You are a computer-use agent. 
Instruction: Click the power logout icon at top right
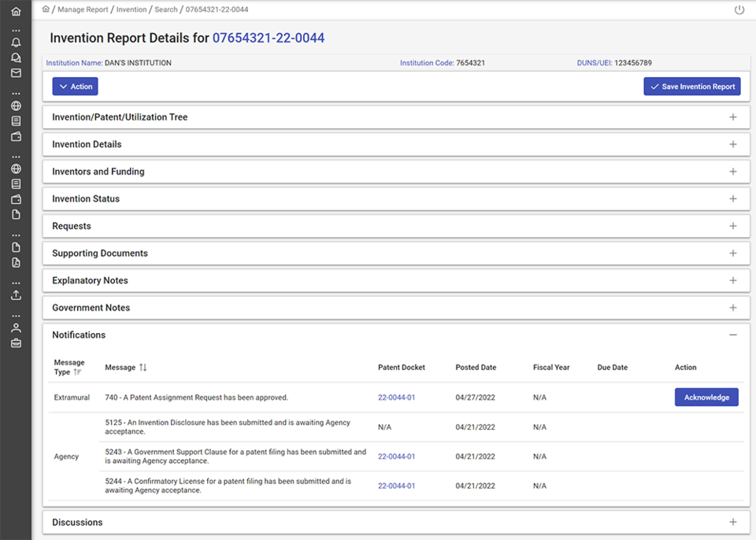[739, 10]
